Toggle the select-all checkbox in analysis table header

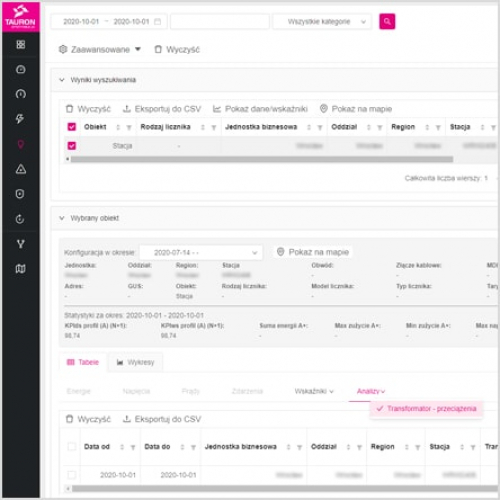tap(72, 447)
